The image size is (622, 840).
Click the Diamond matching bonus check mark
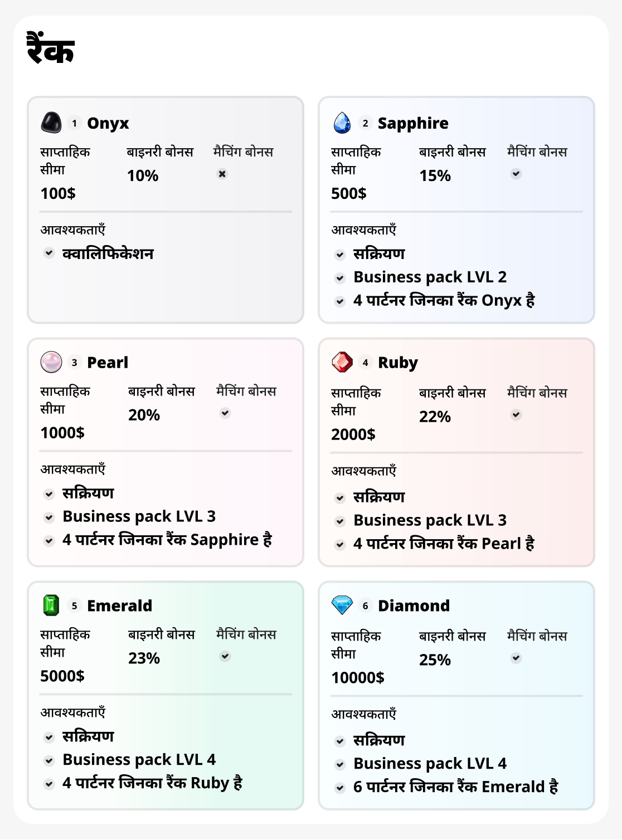coord(516,658)
